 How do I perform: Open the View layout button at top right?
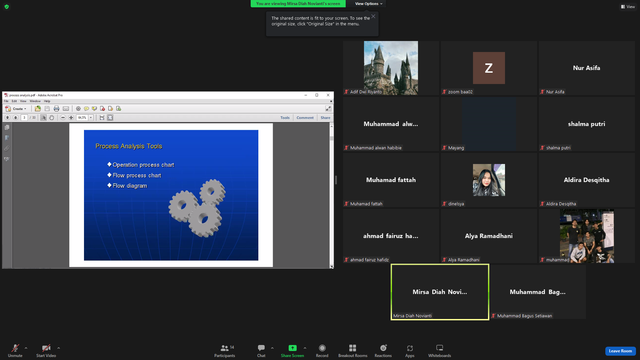(628, 7)
